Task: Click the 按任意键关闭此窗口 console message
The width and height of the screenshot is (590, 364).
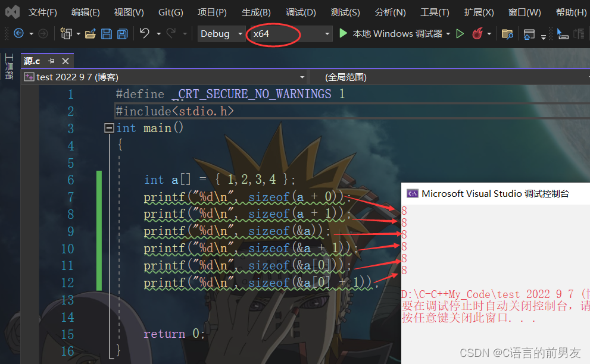Action: 469,318
